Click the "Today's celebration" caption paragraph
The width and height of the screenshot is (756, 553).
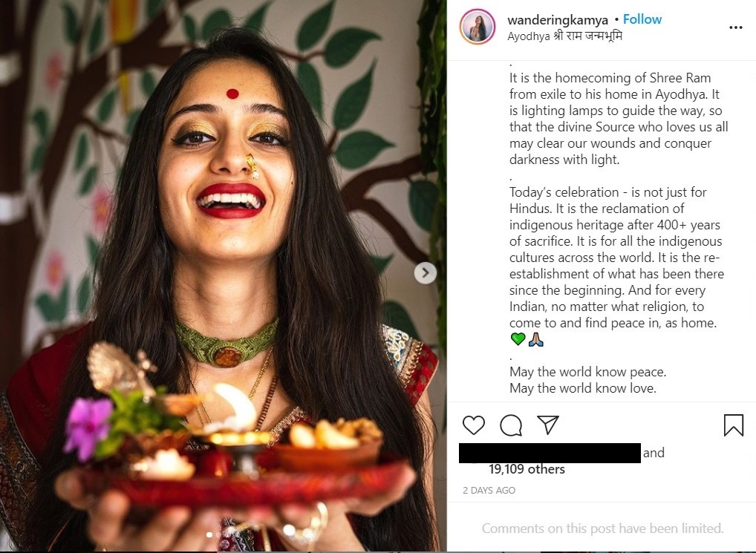pos(616,258)
